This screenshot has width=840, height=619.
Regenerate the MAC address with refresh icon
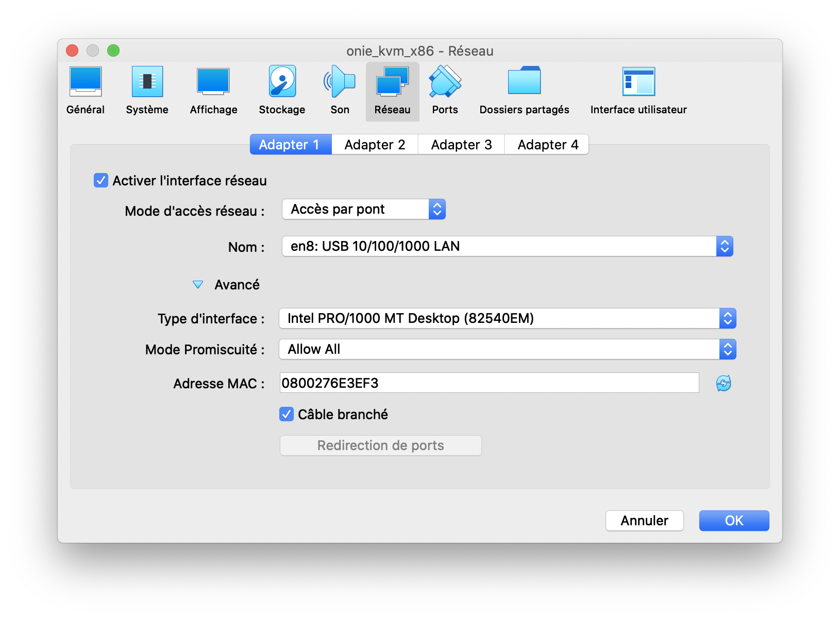tap(724, 383)
